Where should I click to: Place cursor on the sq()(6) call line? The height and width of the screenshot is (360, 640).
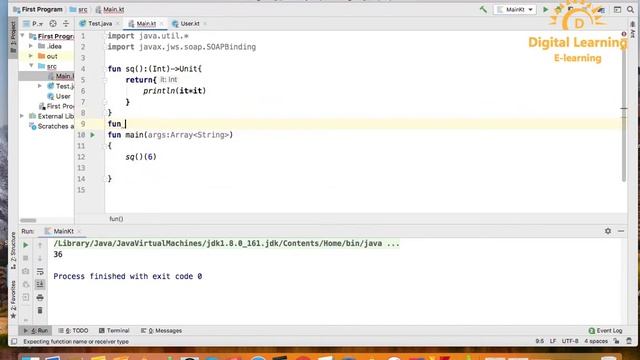point(141,157)
